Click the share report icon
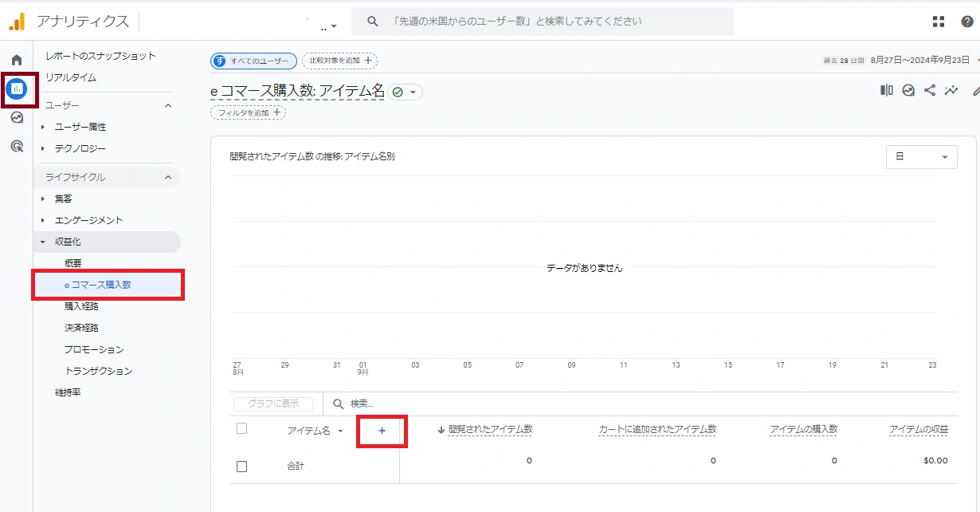 click(x=930, y=91)
